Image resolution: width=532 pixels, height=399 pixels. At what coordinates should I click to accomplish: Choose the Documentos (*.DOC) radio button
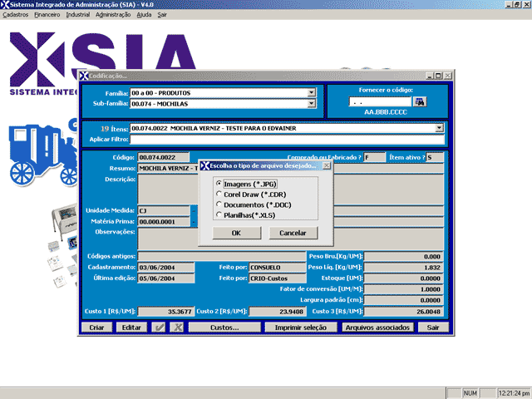click(x=219, y=204)
